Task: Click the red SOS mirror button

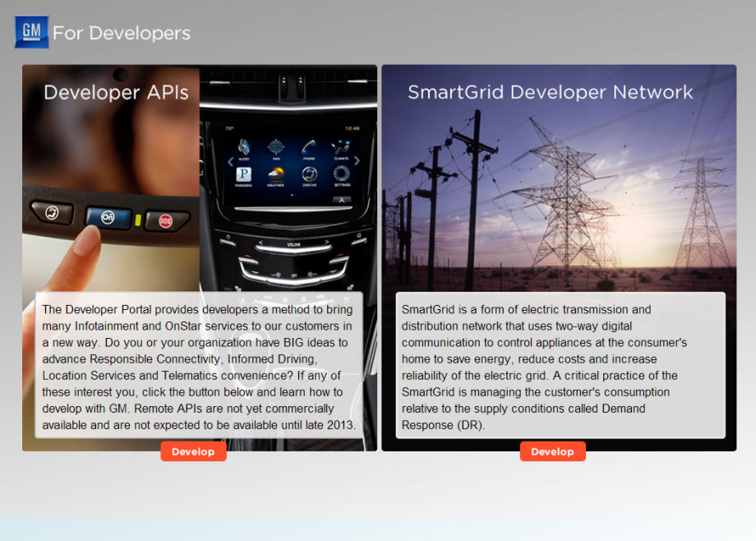Action: [166, 220]
